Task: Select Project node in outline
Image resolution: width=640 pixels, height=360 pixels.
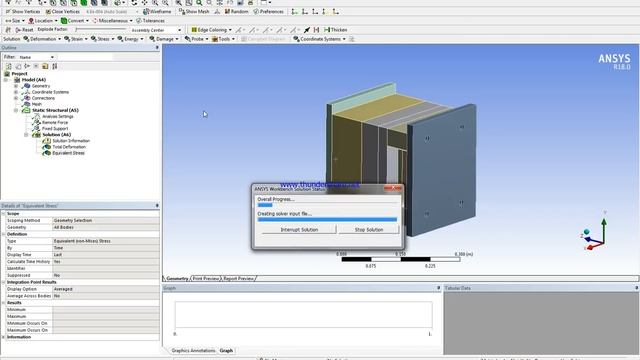Action: tap(19, 74)
